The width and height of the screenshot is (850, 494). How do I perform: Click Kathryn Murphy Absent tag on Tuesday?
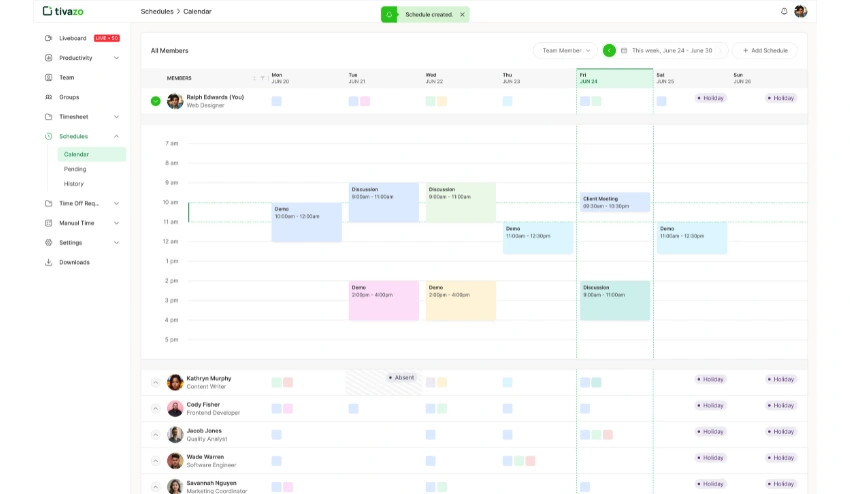pos(402,377)
